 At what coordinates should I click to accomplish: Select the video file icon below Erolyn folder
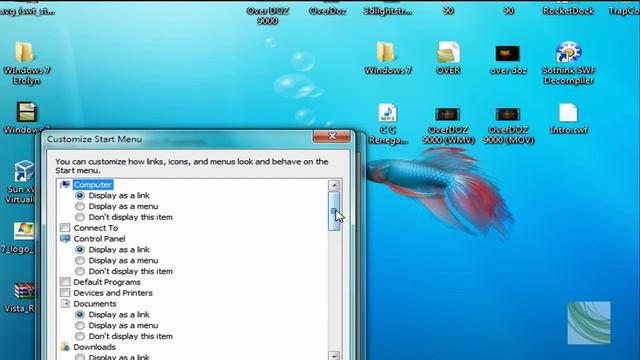point(27,112)
